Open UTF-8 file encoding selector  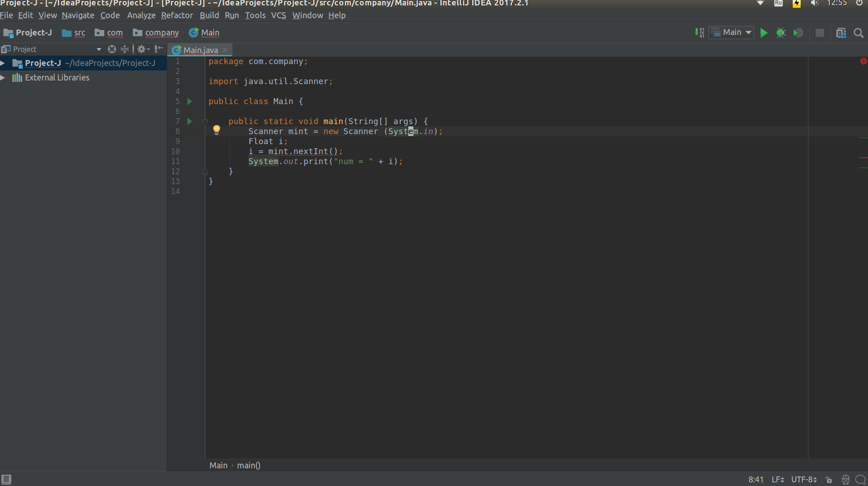click(x=804, y=480)
